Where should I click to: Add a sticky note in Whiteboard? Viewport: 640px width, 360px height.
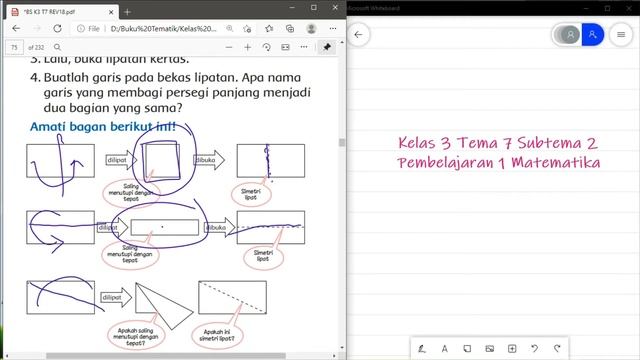(467, 349)
